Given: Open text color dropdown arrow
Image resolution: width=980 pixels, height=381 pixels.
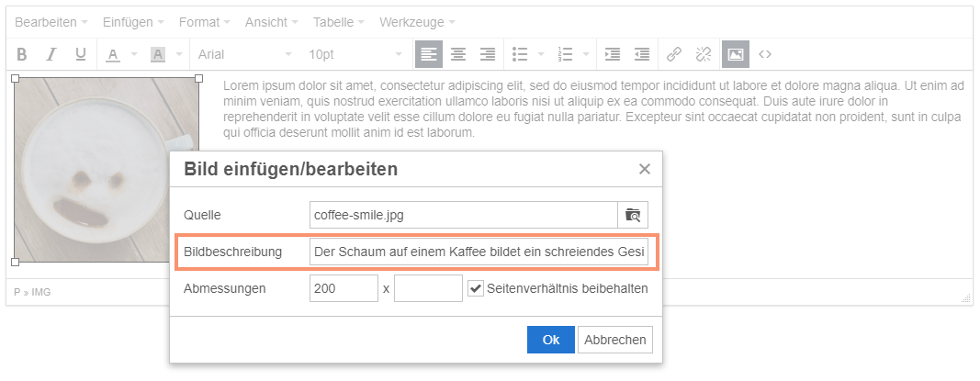Looking at the screenshot, I should coord(133,54).
